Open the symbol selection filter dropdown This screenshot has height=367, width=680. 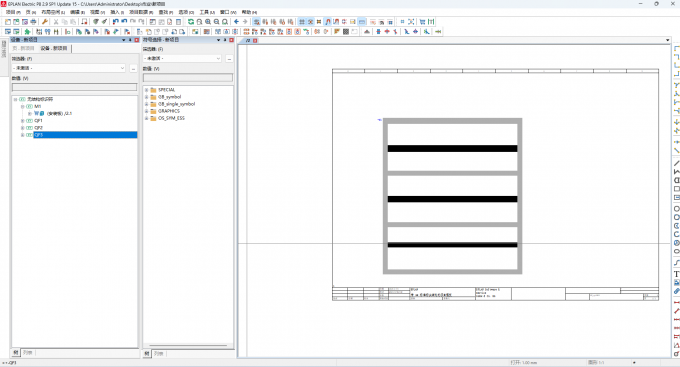tap(218, 58)
